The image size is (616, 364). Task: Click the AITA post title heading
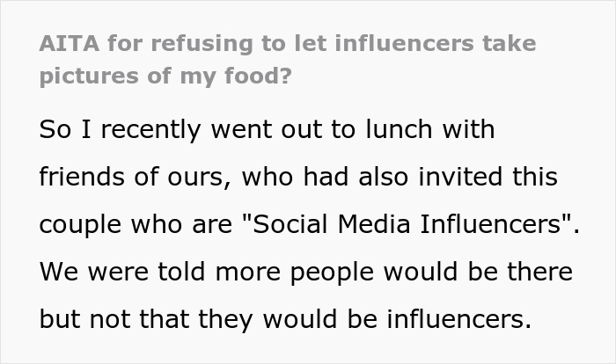click(x=286, y=58)
